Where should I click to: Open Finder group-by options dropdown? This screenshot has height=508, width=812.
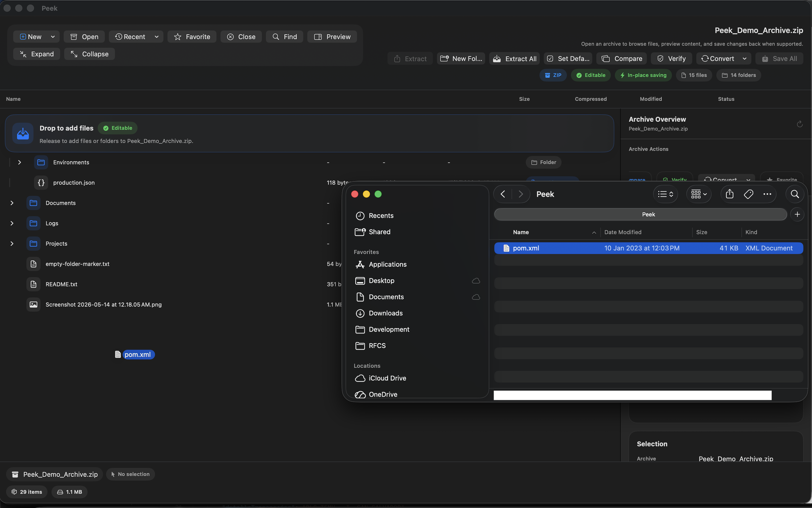click(699, 194)
